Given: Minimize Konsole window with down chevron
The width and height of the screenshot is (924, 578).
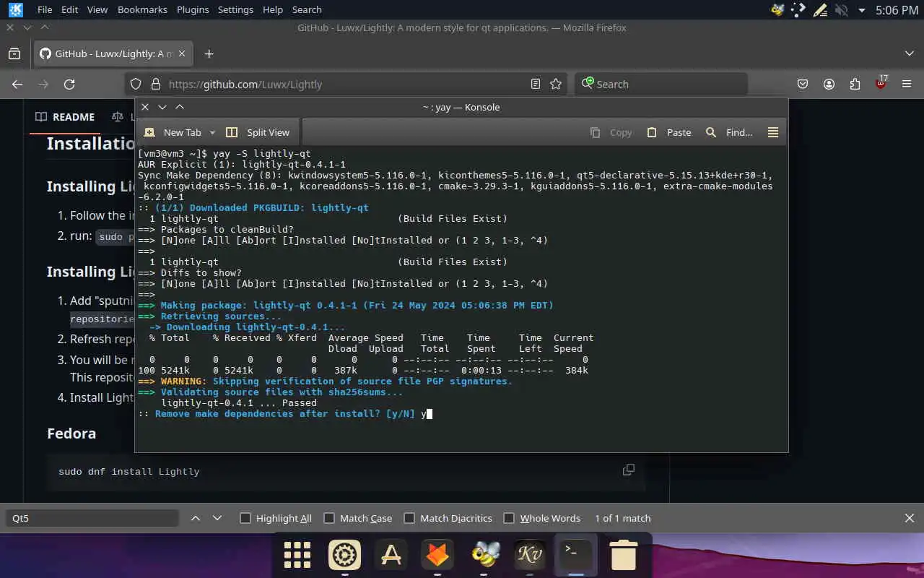Looking at the screenshot, I should click(162, 107).
